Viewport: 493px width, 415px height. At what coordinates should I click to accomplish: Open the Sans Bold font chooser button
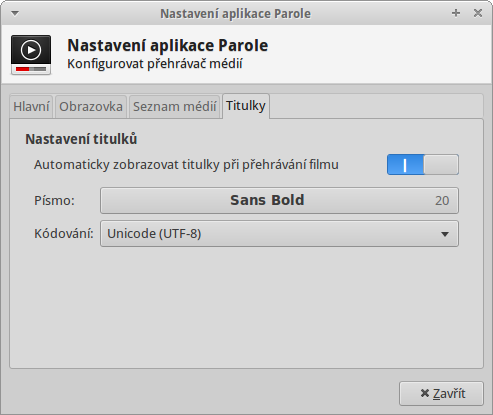(279, 200)
